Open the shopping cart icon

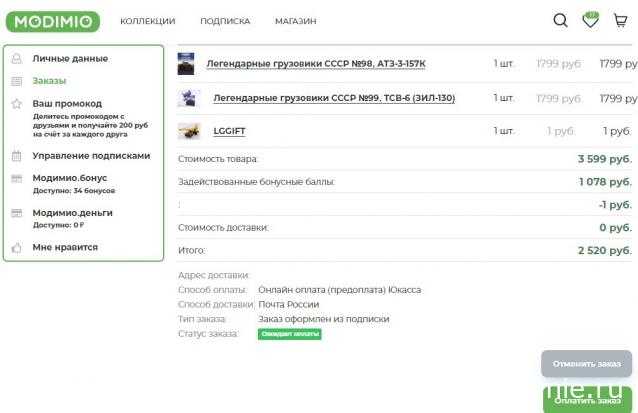(621, 20)
